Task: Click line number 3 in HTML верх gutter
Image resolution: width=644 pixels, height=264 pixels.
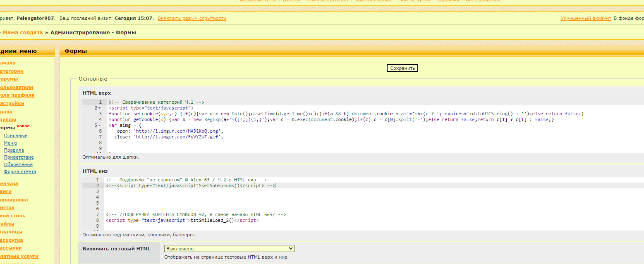Action: click(x=101, y=114)
